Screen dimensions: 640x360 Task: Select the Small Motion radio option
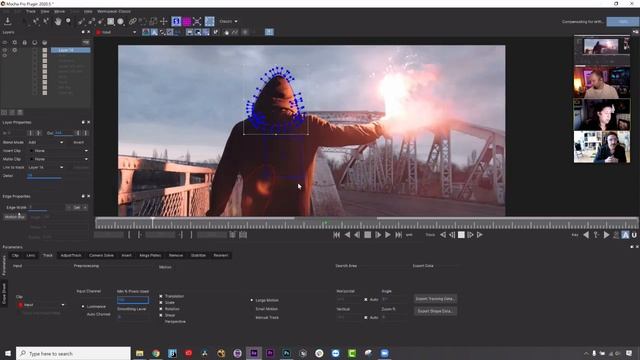(252, 309)
